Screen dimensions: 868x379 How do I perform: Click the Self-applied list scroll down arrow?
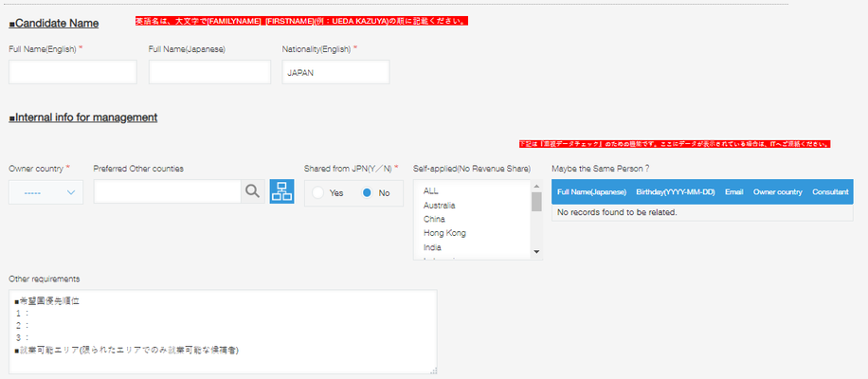point(535,252)
